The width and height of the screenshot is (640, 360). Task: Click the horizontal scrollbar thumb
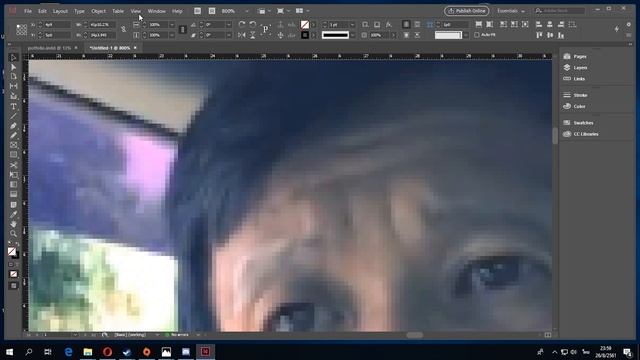415,335
